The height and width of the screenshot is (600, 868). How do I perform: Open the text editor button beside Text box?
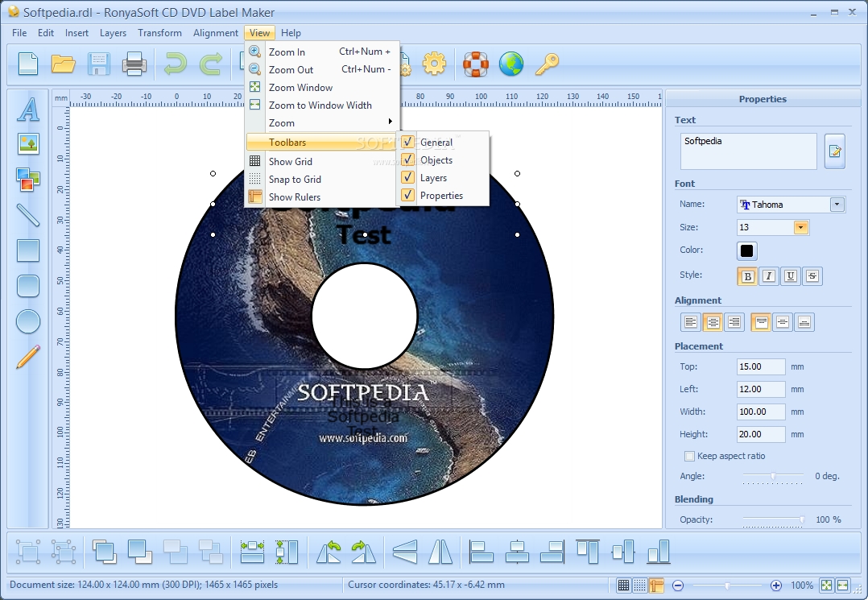tap(834, 151)
